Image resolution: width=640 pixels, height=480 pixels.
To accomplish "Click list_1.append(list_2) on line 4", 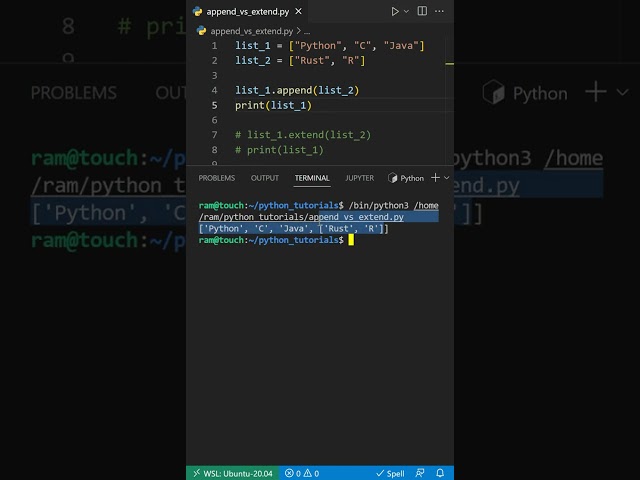I will point(297,90).
